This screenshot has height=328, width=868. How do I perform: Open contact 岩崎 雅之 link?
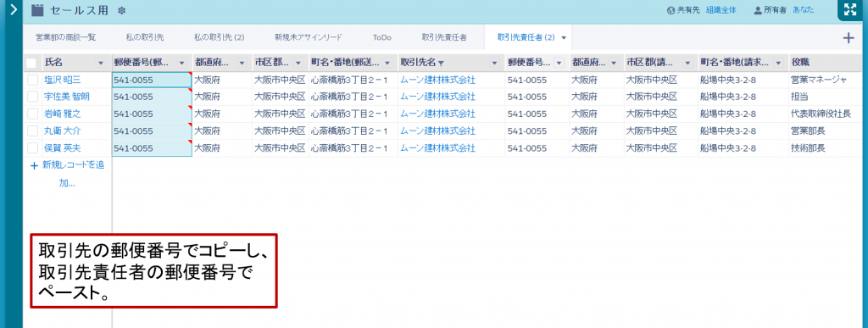click(63, 114)
